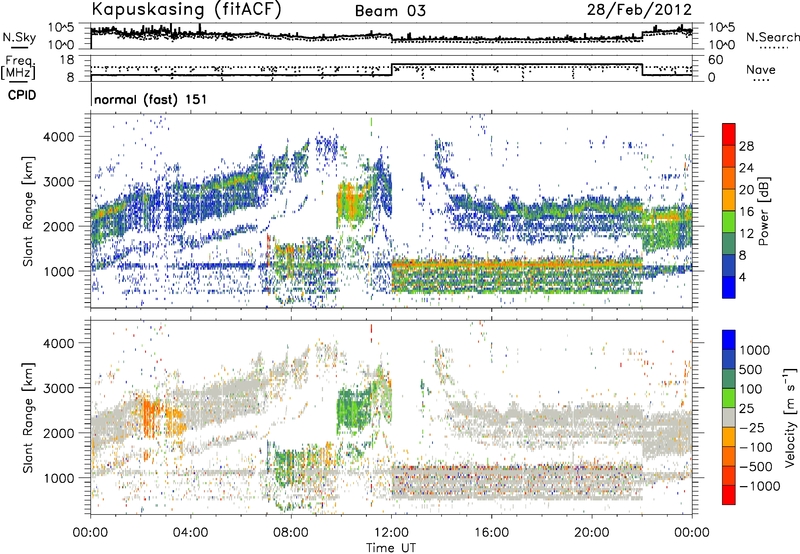Click the "20:00" time axis tick label
The image size is (800, 554).
click(x=592, y=532)
